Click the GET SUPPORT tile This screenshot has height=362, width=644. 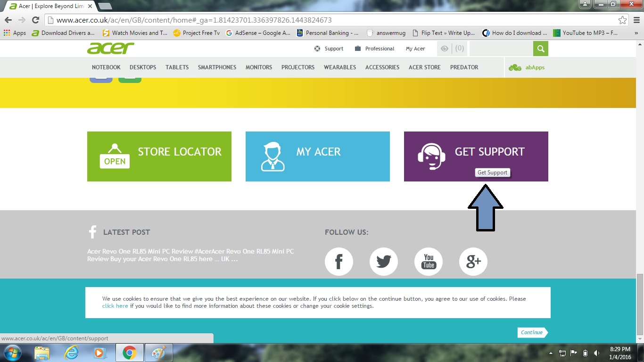[x=476, y=156]
